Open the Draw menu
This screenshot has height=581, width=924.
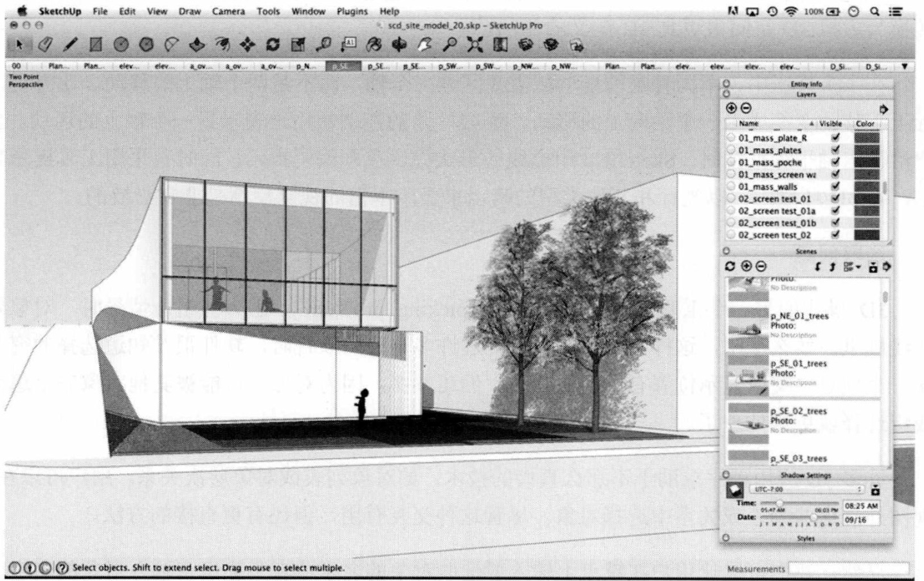(x=190, y=11)
